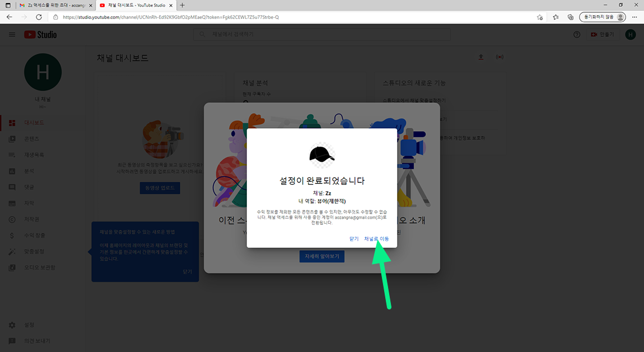Click the browser forward arrow
Screen dimensions: 644x352
[24, 17]
